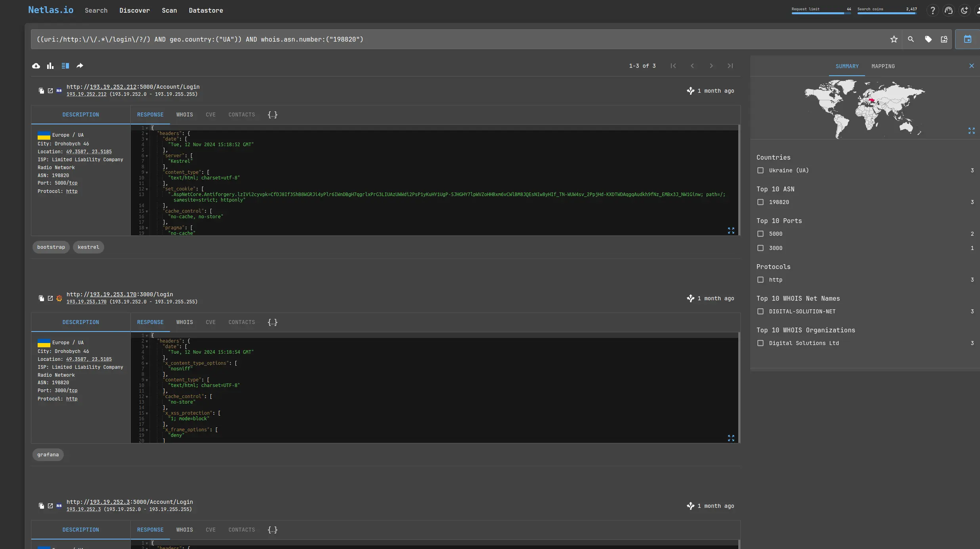
Task: Copy the 193.19.252.212 result with copy icon
Action: click(x=41, y=91)
